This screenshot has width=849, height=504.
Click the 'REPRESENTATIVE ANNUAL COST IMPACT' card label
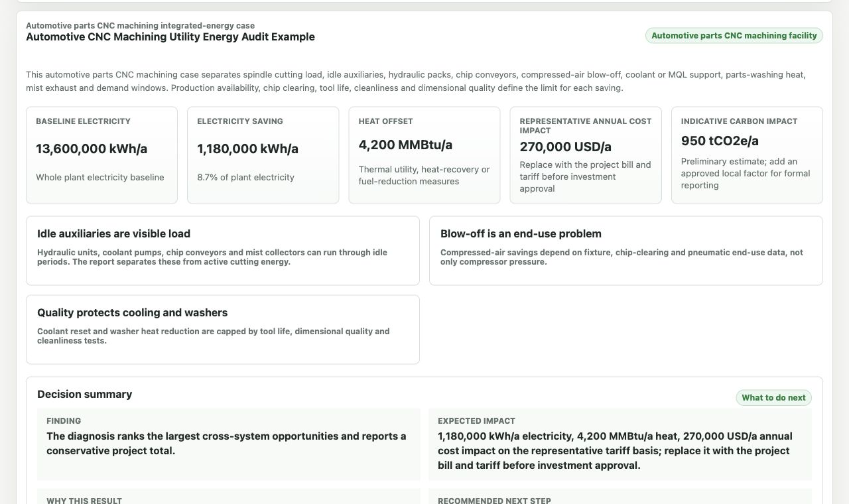tap(586, 126)
